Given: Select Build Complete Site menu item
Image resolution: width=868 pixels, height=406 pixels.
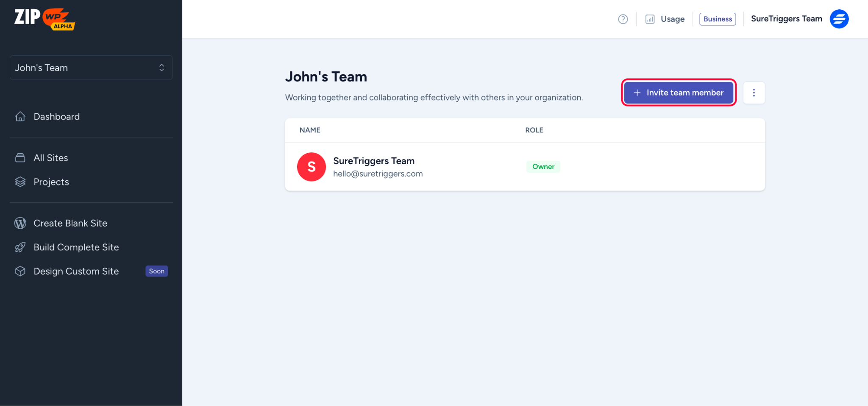Looking at the screenshot, I should point(76,247).
